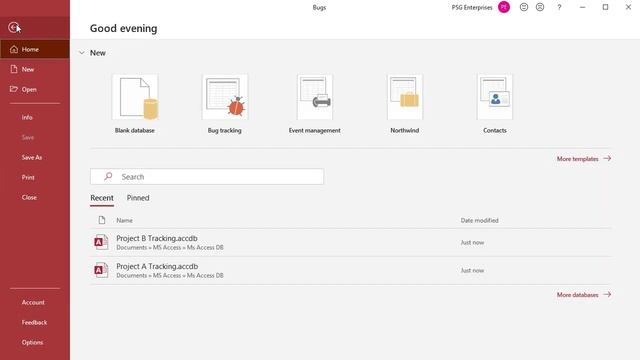The image size is (640, 360).
Task: Open Project A Tracking.accdb
Action: coord(351,271)
